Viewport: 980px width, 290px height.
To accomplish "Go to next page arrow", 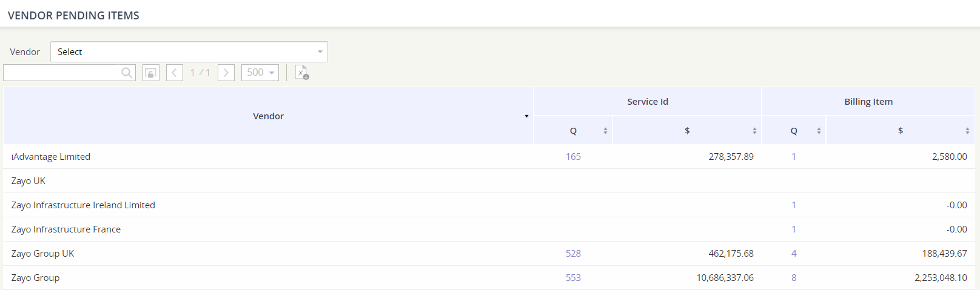I will (226, 73).
